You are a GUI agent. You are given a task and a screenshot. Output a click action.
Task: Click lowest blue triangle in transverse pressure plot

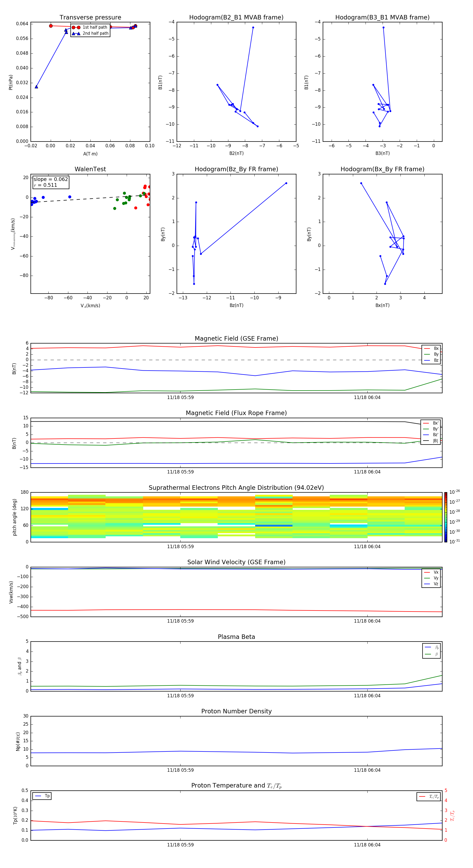36,87
